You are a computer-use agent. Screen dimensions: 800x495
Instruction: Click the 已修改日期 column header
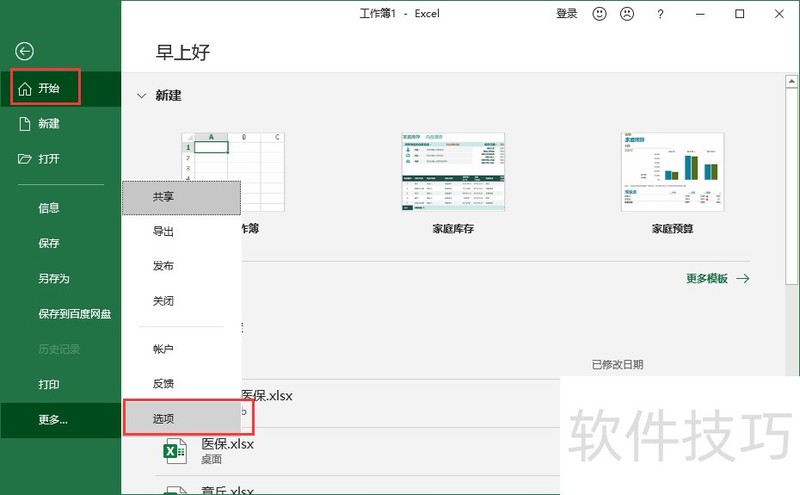(x=617, y=364)
